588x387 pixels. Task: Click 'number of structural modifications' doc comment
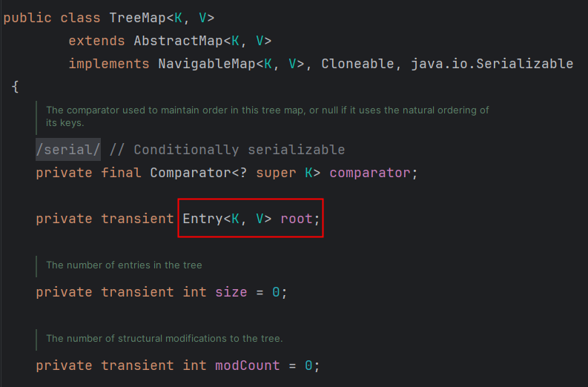coord(165,339)
